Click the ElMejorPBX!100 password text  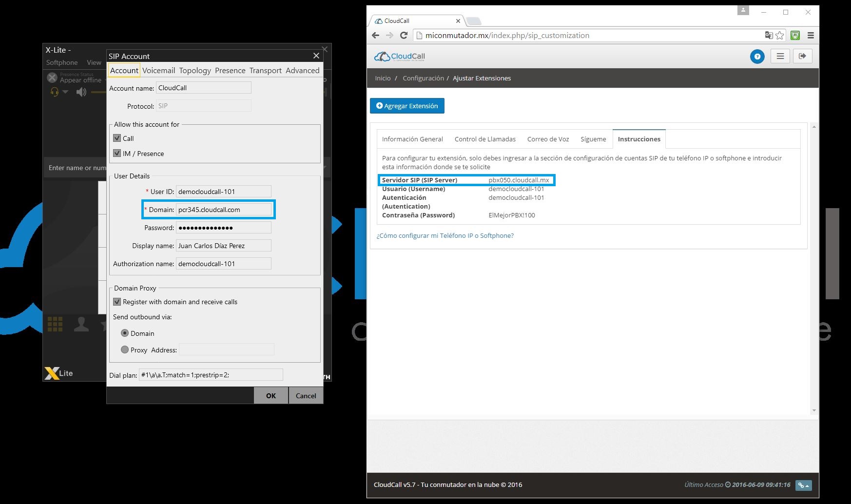(512, 215)
